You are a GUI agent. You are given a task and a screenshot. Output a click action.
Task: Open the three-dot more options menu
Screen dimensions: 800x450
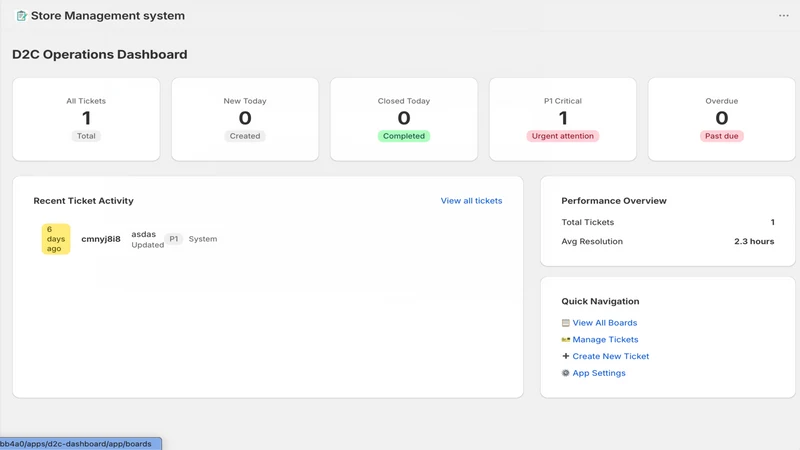784,16
